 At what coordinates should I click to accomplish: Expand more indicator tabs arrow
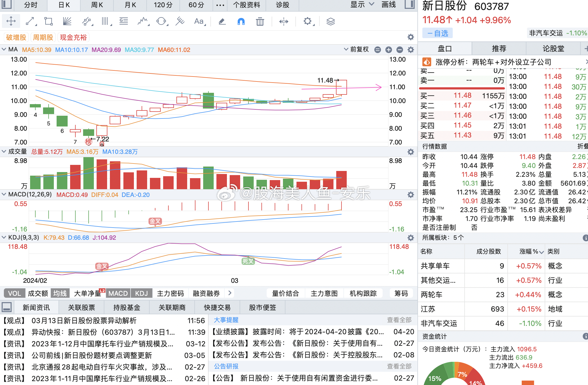click(x=230, y=293)
